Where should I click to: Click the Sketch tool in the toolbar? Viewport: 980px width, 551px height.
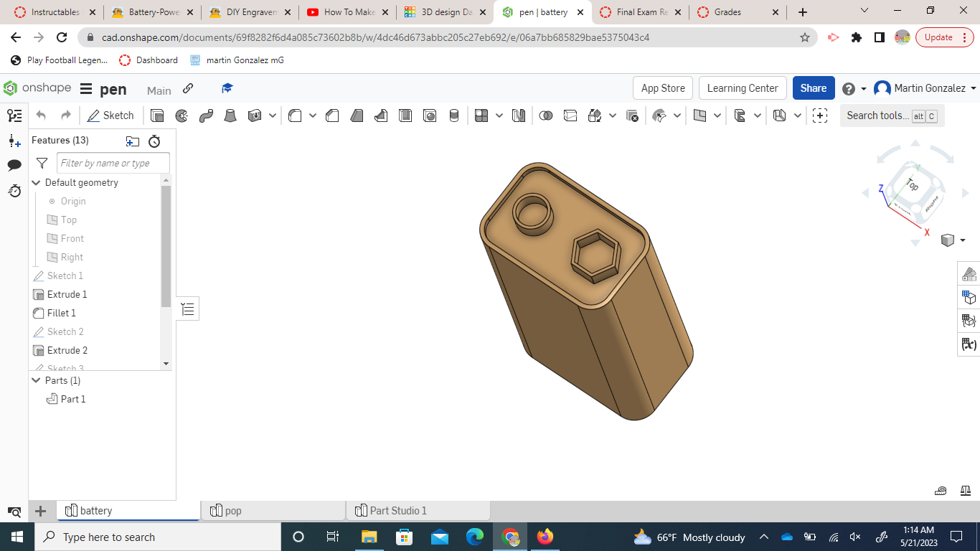(111, 115)
